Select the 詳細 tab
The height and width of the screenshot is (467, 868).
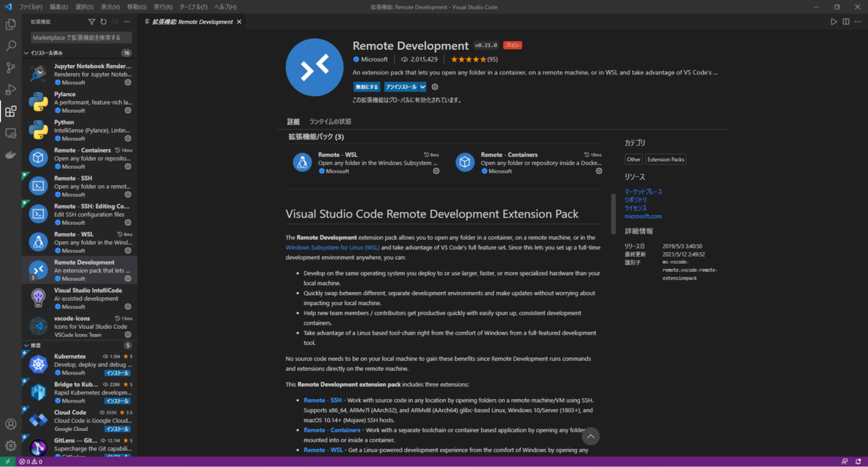(293, 121)
